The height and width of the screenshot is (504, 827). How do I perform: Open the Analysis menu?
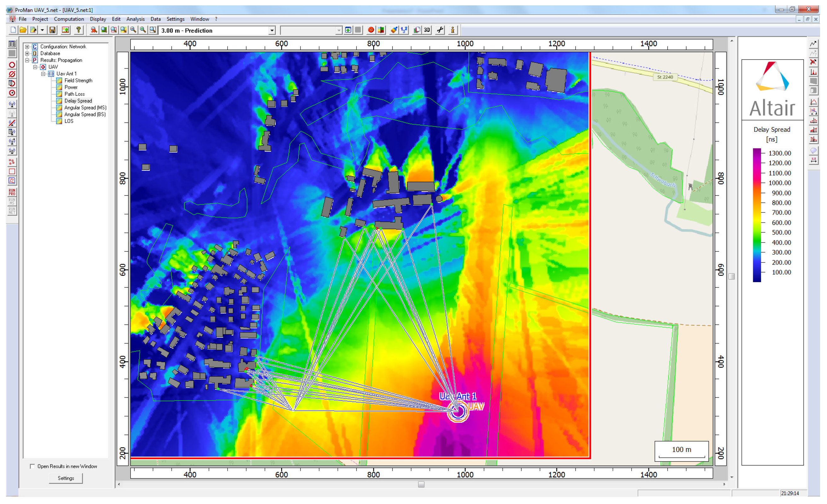pyautogui.click(x=135, y=19)
